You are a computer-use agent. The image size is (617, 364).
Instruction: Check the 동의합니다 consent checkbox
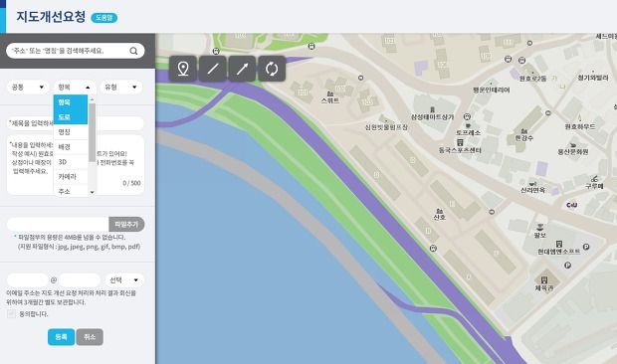point(11,313)
